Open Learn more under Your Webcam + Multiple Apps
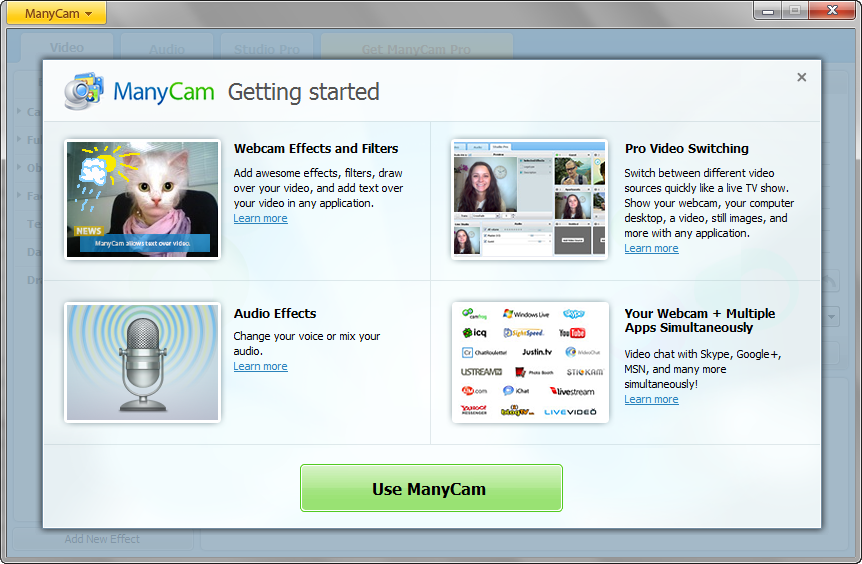This screenshot has width=862, height=564. tap(651, 400)
